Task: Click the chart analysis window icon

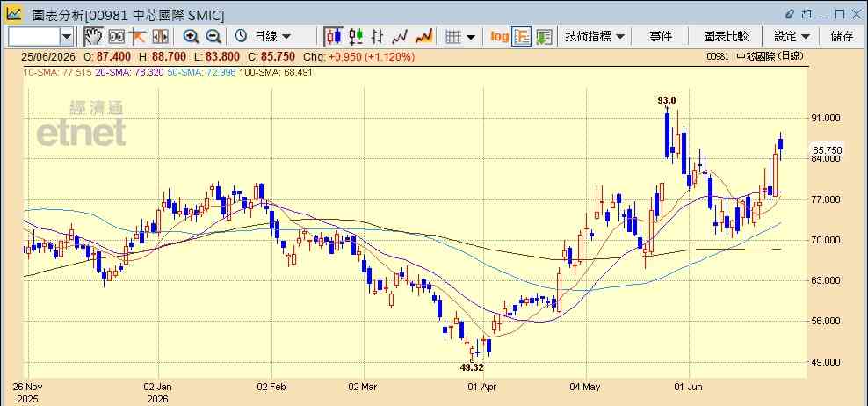Action: (x=14, y=14)
